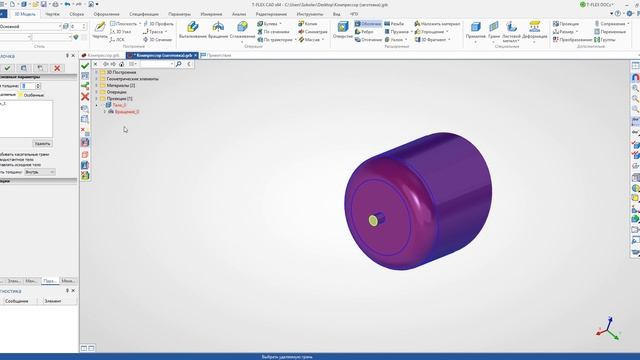
Task: Choose the По сечениям (Loft) operation
Action: (273, 31)
